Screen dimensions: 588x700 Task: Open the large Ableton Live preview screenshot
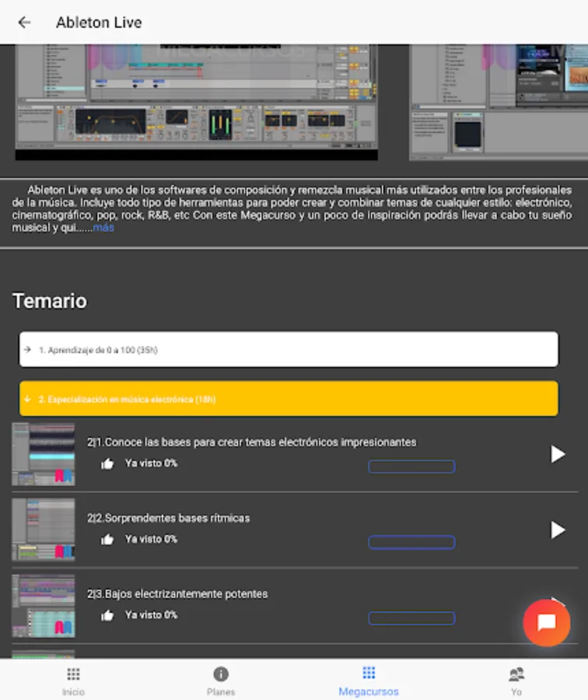(x=197, y=102)
